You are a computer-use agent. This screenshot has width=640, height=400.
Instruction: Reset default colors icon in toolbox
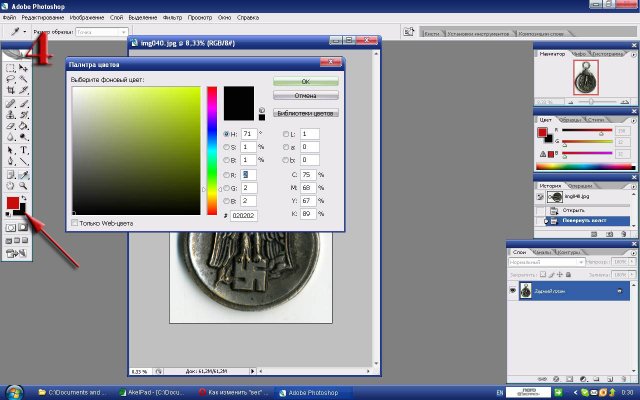(x=8, y=214)
